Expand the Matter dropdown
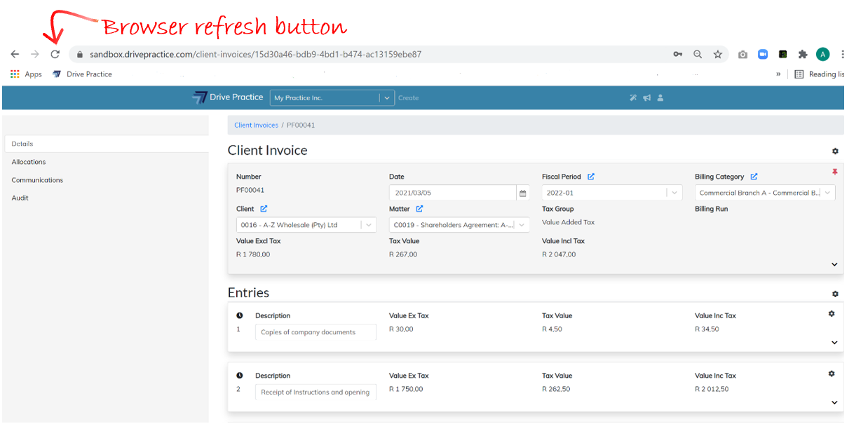The image size is (868, 438). (522, 225)
